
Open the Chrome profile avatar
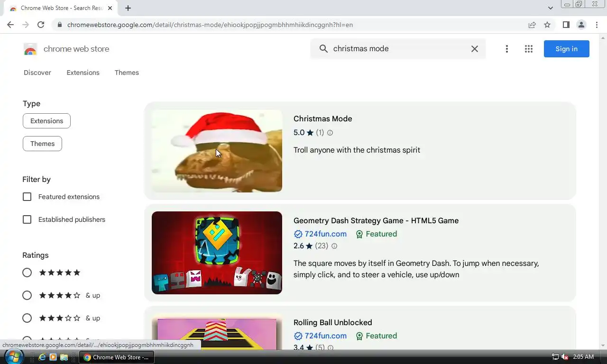581,25
